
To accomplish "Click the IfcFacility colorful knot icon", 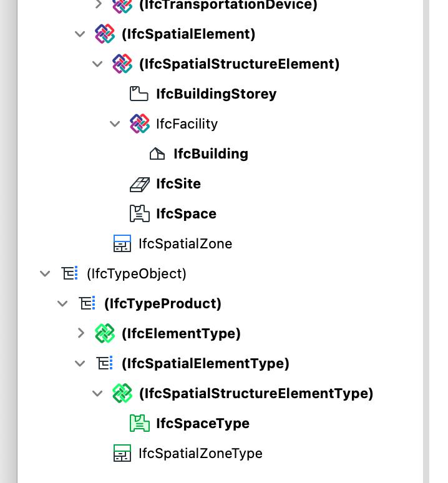I will [x=140, y=124].
